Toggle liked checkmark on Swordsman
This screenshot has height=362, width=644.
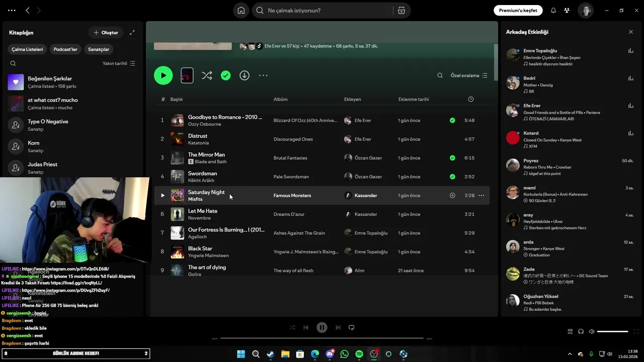pyautogui.click(x=452, y=176)
